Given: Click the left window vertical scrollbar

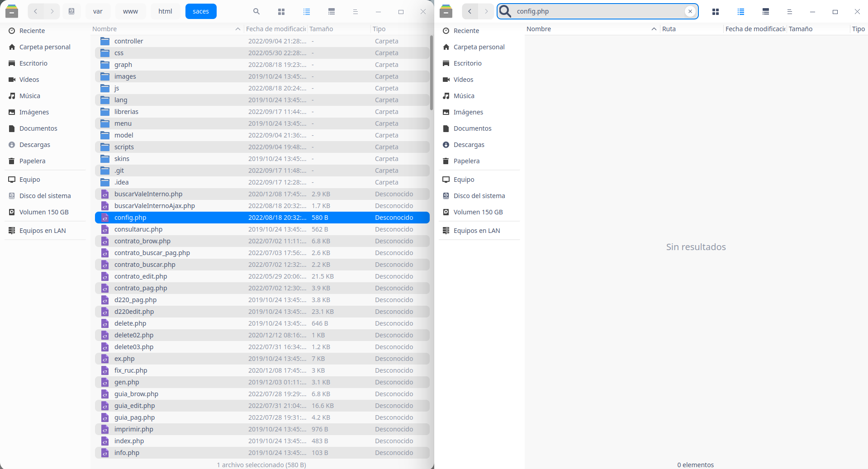Looking at the screenshot, I should (432, 72).
